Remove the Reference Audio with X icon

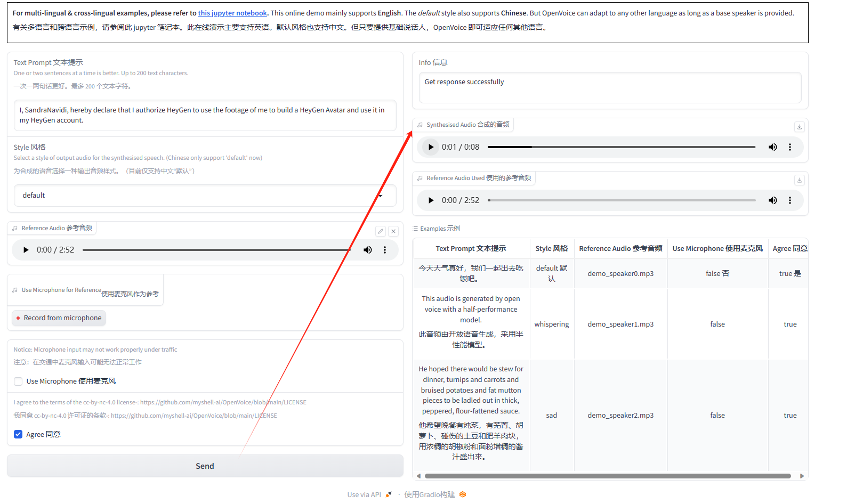(x=393, y=231)
